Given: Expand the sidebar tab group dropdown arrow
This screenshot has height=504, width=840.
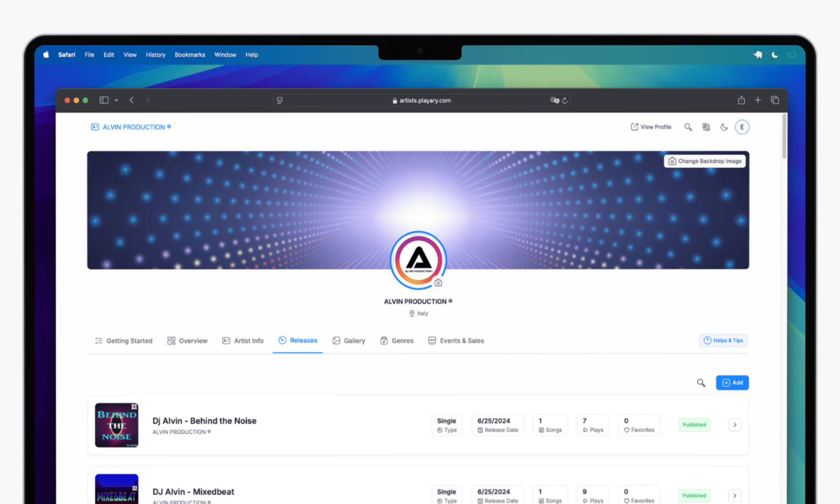Looking at the screenshot, I should click(x=116, y=100).
